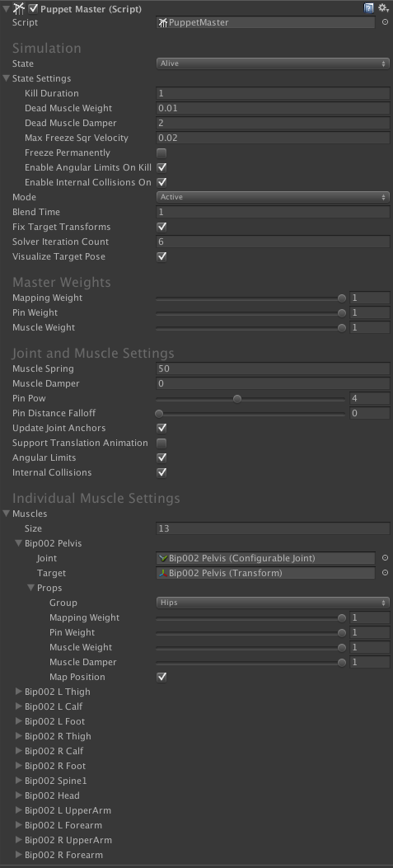Open the component help book icon
The width and height of the screenshot is (393, 868).
click(368, 8)
